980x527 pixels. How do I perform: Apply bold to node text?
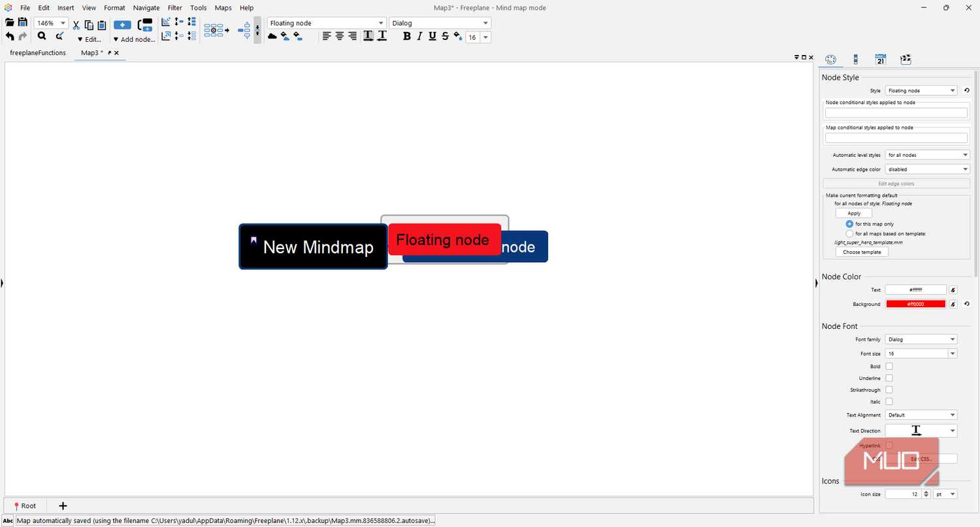pyautogui.click(x=407, y=36)
